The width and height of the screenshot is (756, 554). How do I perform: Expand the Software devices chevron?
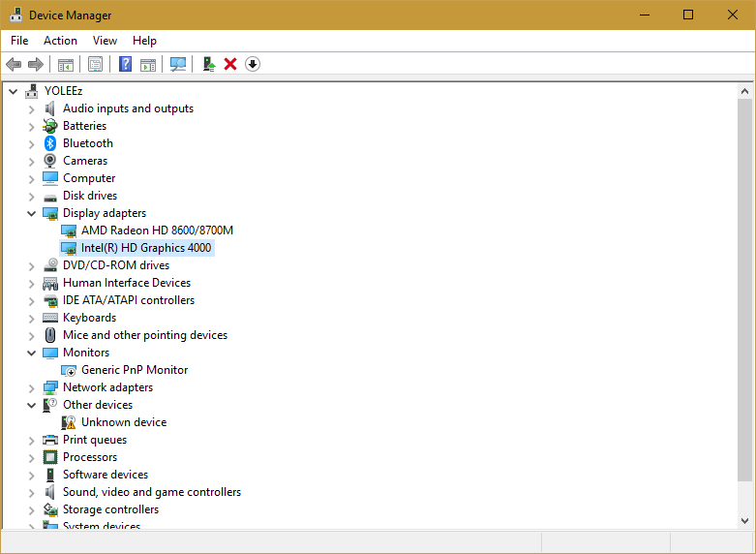[31, 475]
